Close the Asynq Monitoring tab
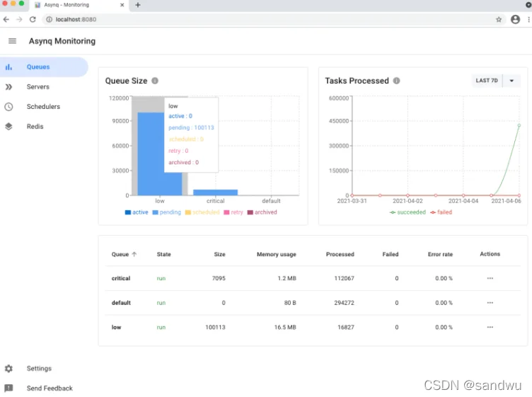This screenshot has height=397, width=532. 122,5
